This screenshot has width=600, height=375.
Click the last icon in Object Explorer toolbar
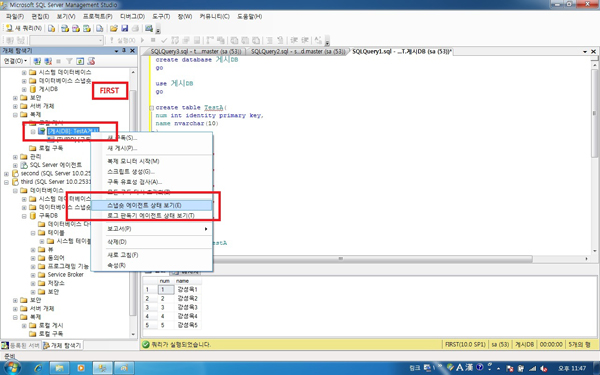click(x=91, y=61)
